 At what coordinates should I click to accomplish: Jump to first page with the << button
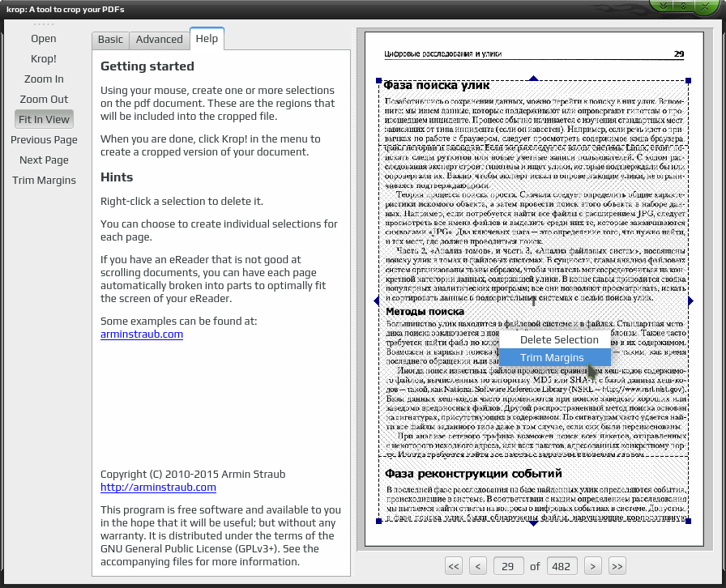coord(454,566)
